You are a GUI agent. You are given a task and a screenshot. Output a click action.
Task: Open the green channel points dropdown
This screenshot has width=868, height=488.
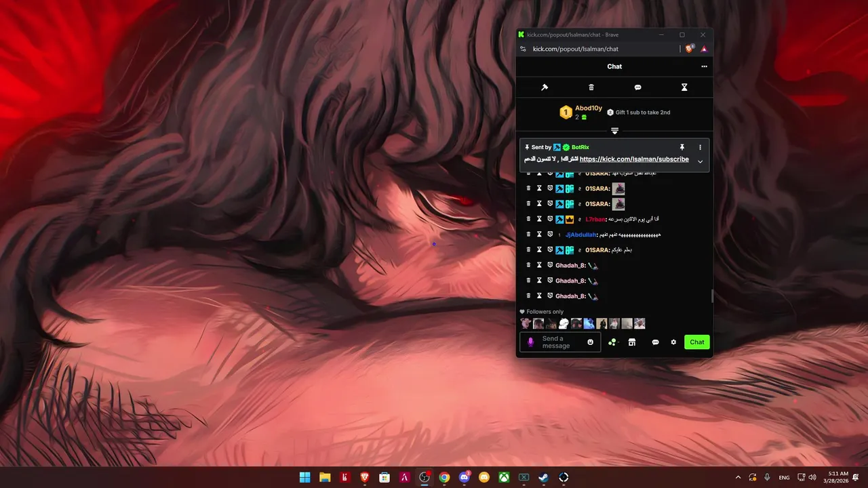[613, 342]
